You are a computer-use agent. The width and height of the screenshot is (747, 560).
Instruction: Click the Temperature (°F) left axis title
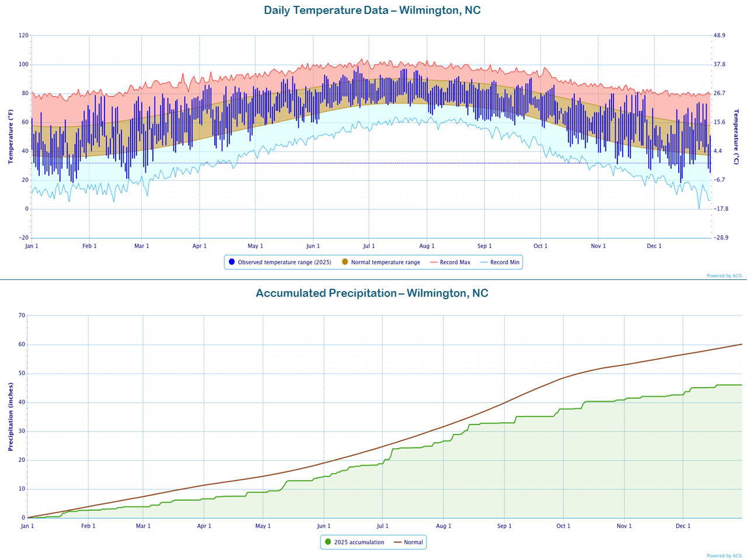tap(11, 136)
